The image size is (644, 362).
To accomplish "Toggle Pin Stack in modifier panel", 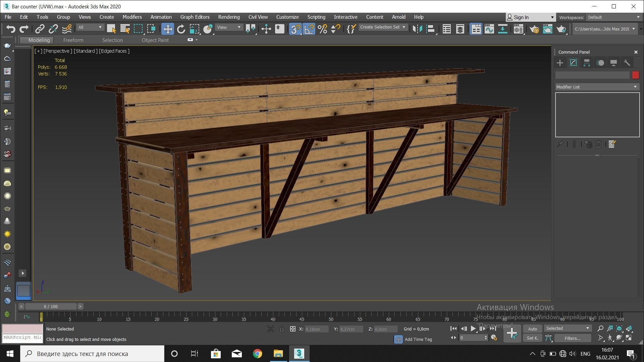I will [x=560, y=144].
